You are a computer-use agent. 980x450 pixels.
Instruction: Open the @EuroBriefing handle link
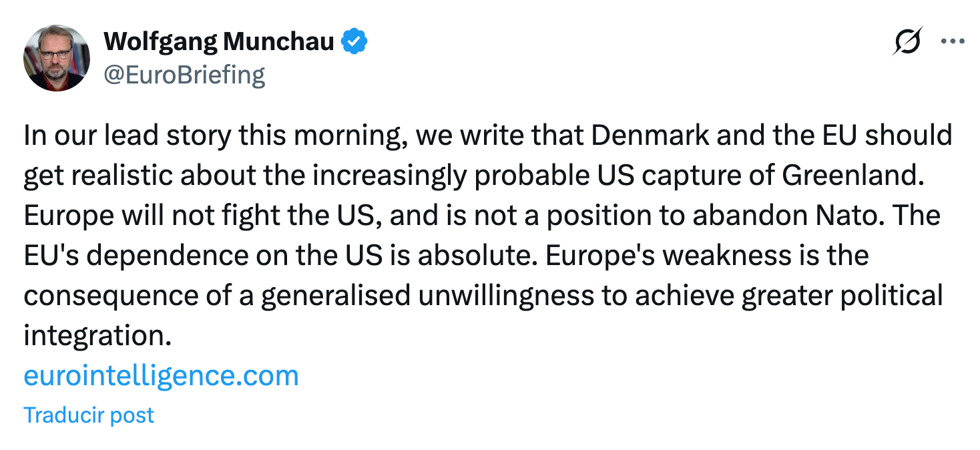coord(184,75)
